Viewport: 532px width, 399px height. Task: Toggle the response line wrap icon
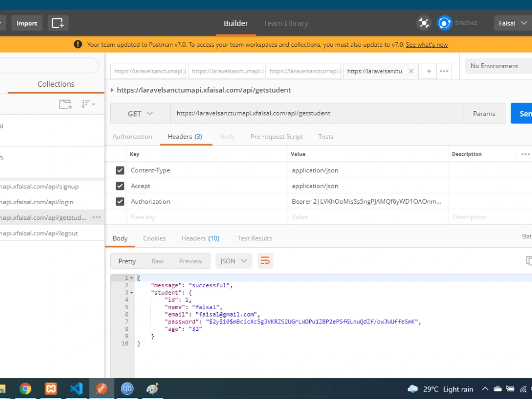pos(265,261)
